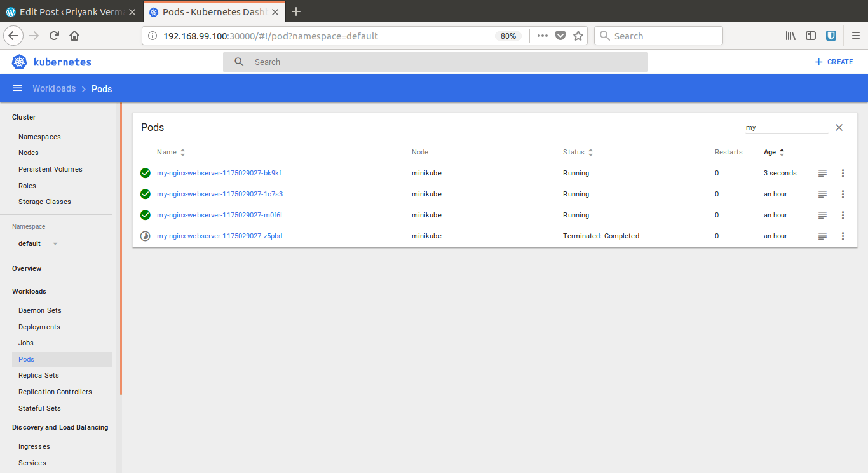Open actions menu for z5pbd pod
Screen dimensions: 868x473
click(843, 236)
